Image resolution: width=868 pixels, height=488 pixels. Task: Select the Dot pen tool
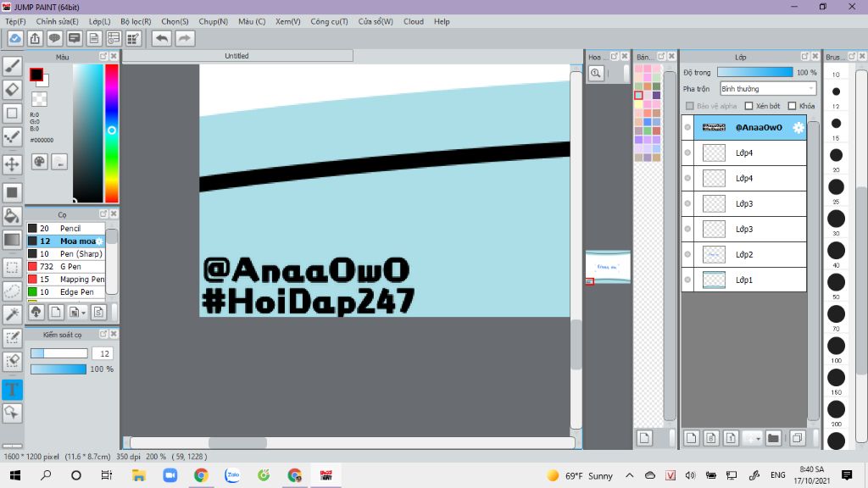12,136
